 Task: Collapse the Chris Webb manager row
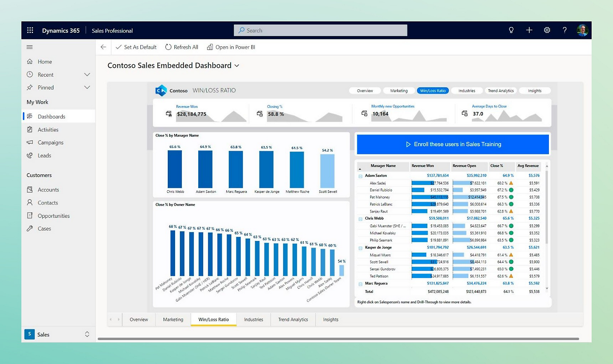[360, 219]
